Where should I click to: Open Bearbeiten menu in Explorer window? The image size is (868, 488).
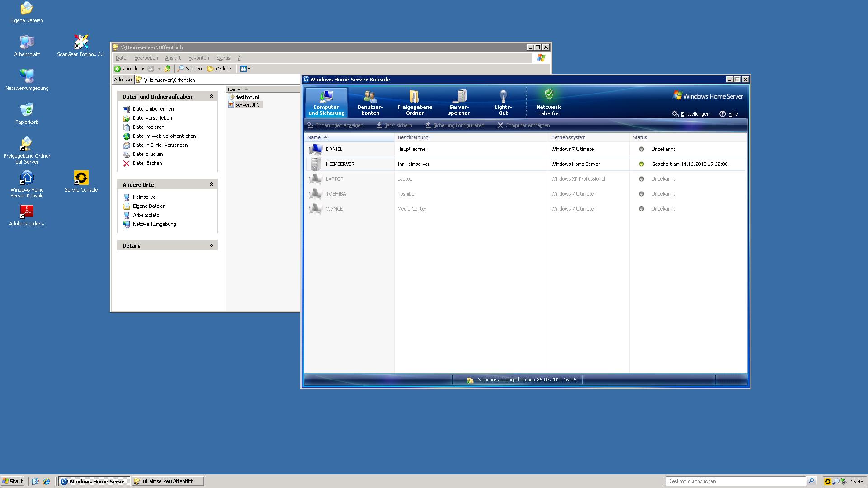pyautogui.click(x=146, y=58)
